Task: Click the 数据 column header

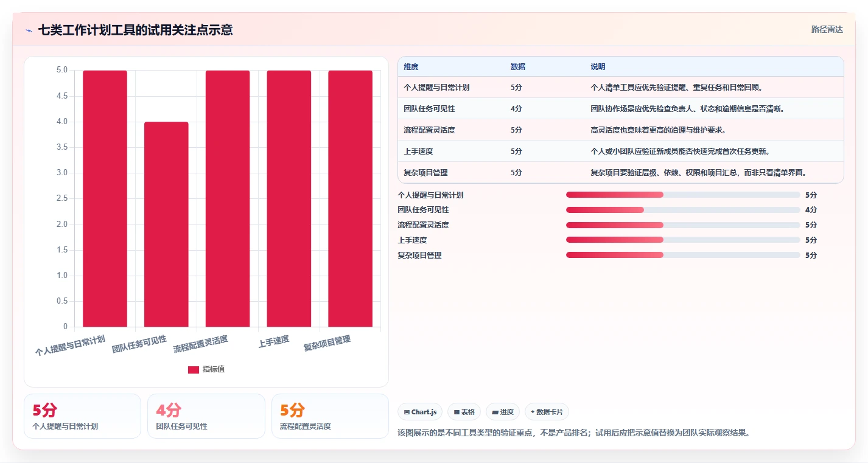Action: coord(518,67)
